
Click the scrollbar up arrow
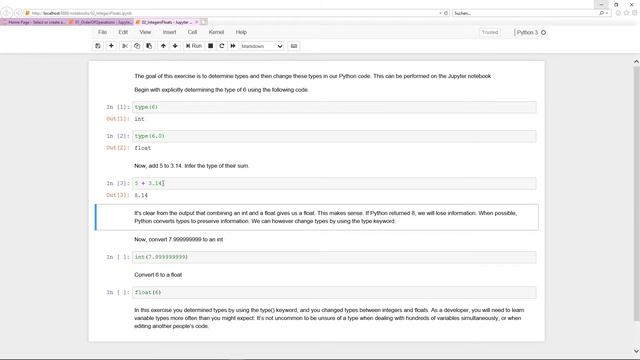[x=636, y=62]
